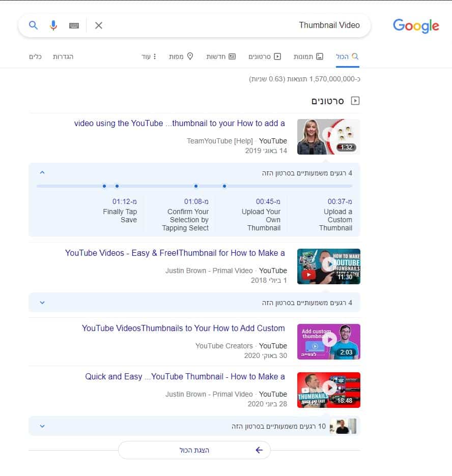The width and height of the screenshot is (452, 476).
Task: Collapse key moments panel of first video
Action: [x=42, y=172]
